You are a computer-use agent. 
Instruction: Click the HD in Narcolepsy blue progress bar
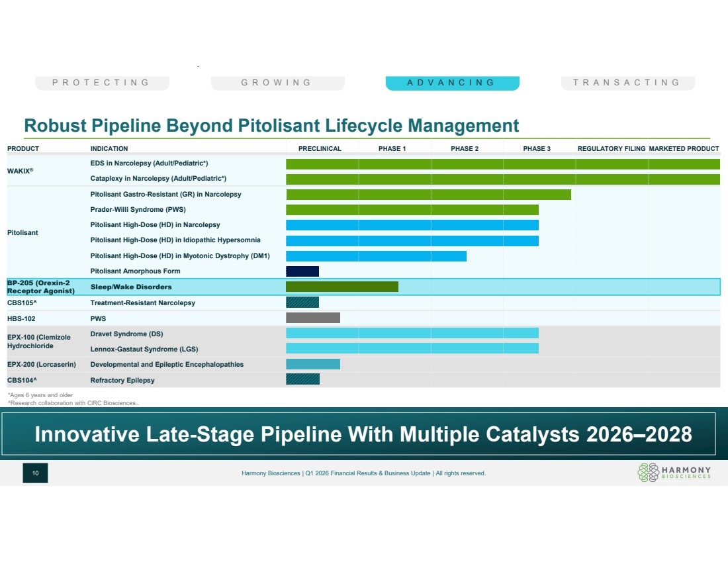412,225
